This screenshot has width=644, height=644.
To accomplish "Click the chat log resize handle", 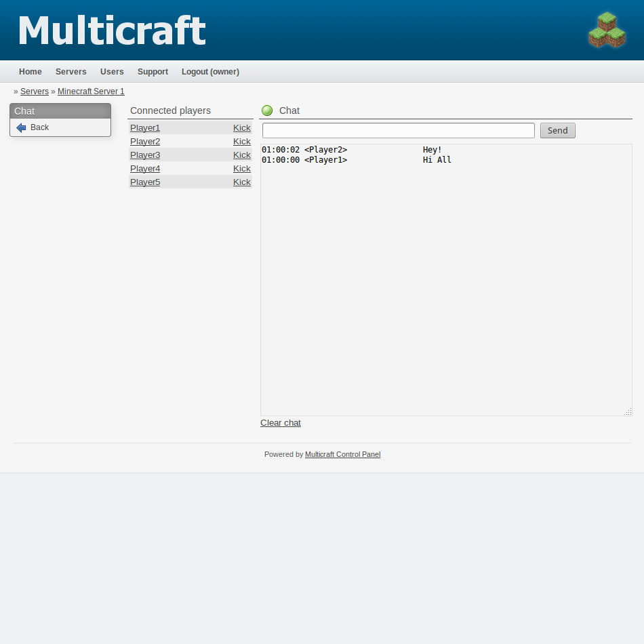I will click(x=628, y=412).
